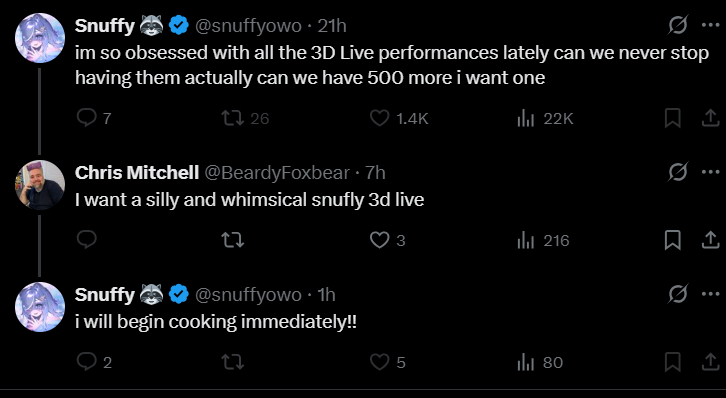Reply to Chris Mitchell's tweet
This screenshot has width=726, height=398.
point(87,240)
